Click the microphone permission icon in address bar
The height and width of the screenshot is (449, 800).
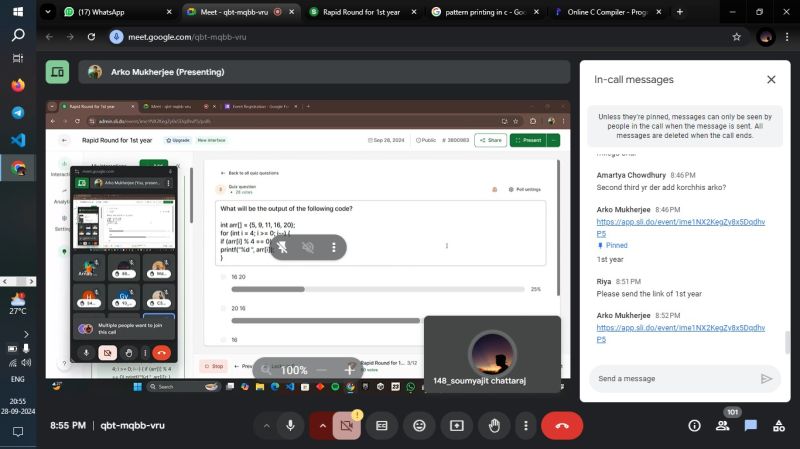pyautogui.click(x=116, y=37)
